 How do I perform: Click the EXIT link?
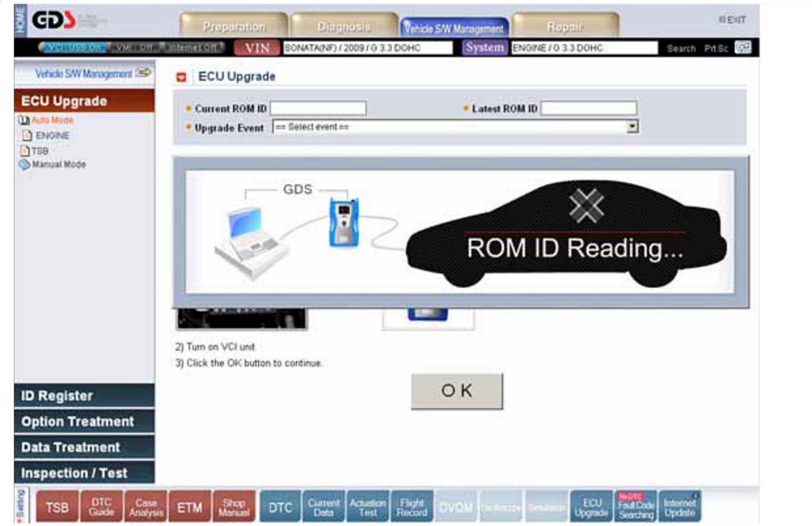point(733,20)
